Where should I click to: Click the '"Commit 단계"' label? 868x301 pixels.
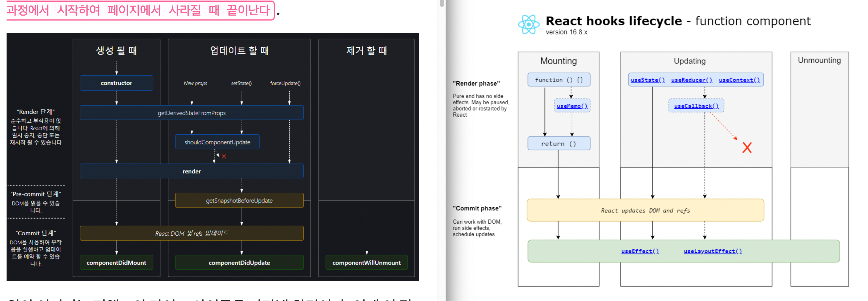36,233
